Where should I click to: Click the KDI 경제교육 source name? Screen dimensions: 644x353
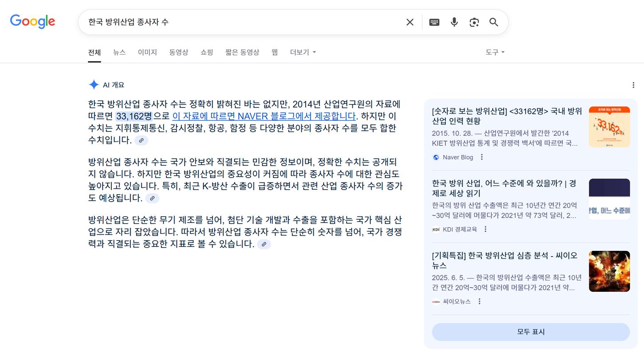pyautogui.click(x=460, y=229)
